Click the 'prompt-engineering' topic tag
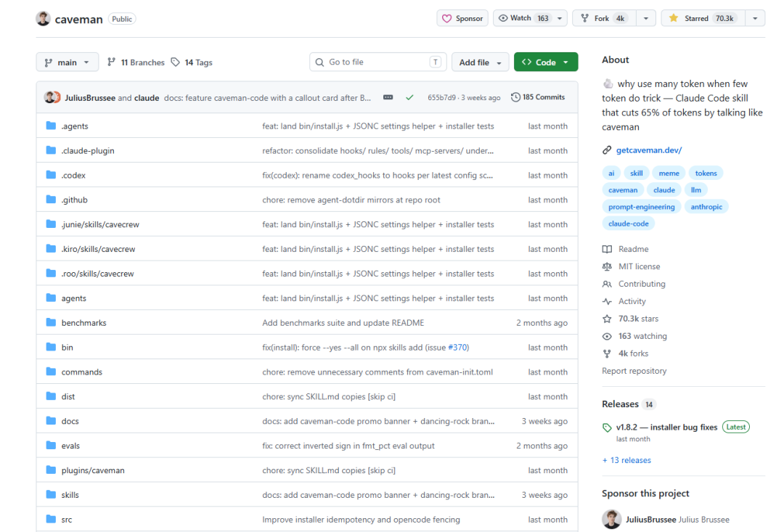Image resolution: width=784 pixels, height=532 pixels. 642,207
